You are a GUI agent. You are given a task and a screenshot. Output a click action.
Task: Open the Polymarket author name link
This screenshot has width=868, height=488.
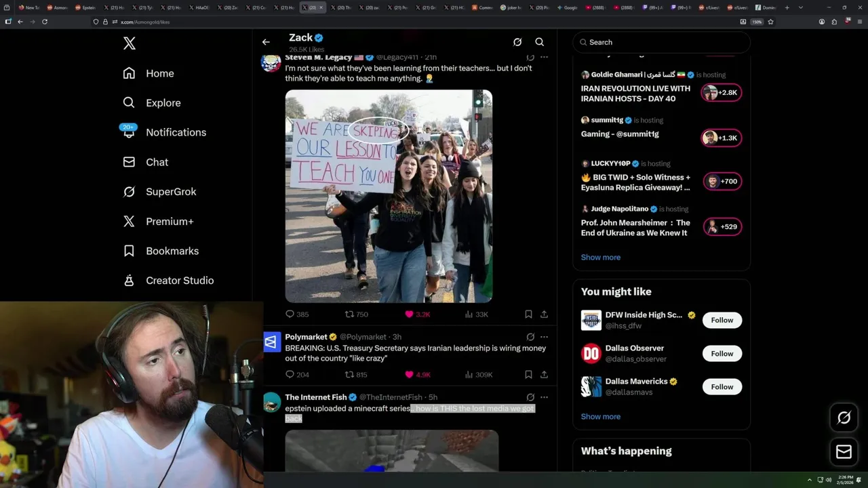coord(306,337)
